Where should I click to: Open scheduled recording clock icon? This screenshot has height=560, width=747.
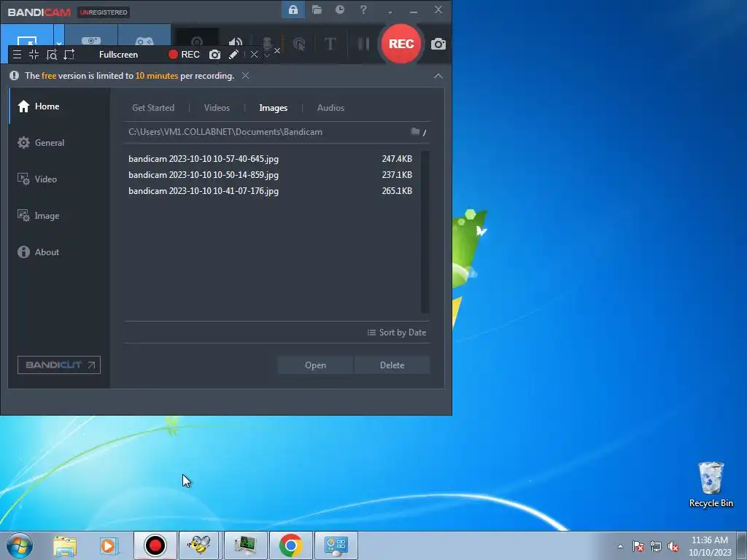340,9
